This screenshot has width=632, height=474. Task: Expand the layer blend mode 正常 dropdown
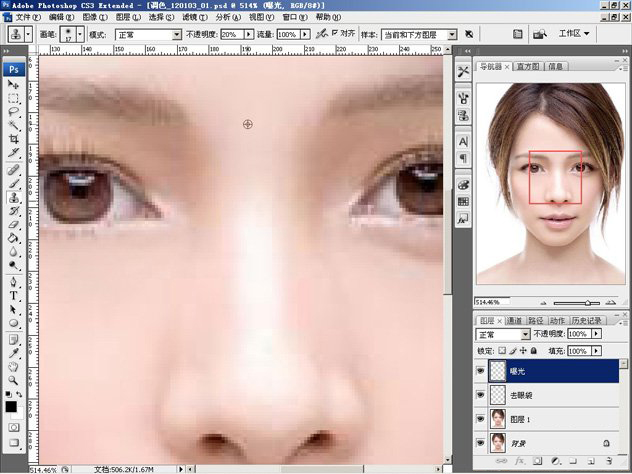[502, 334]
